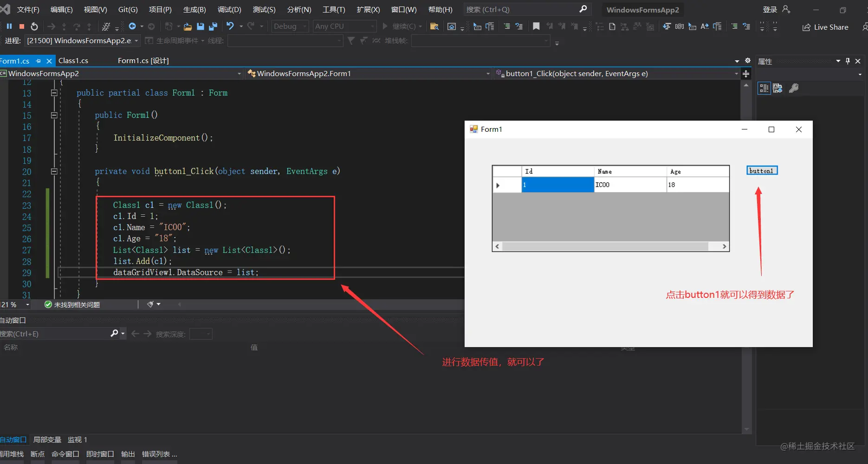The width and height of the screenshot is (868, 464).
Task: Toggle pin on the Form1.cs tab
Action: 39,61
